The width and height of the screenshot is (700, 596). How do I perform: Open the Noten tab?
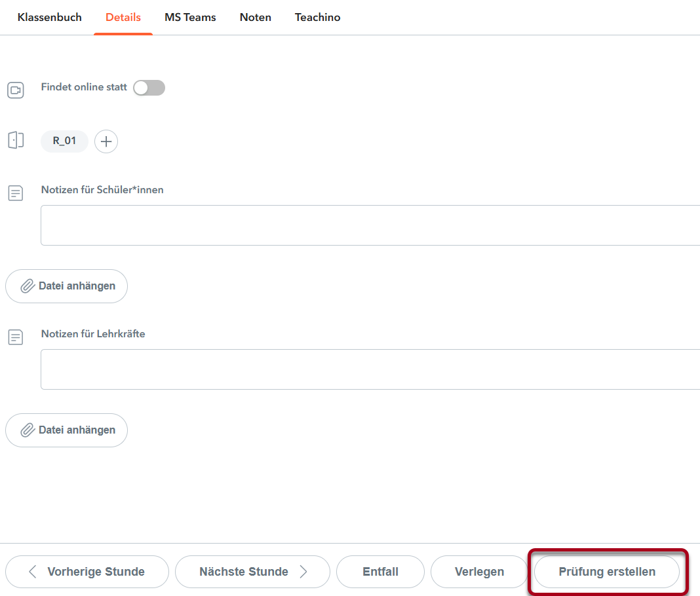pos(256,18)
